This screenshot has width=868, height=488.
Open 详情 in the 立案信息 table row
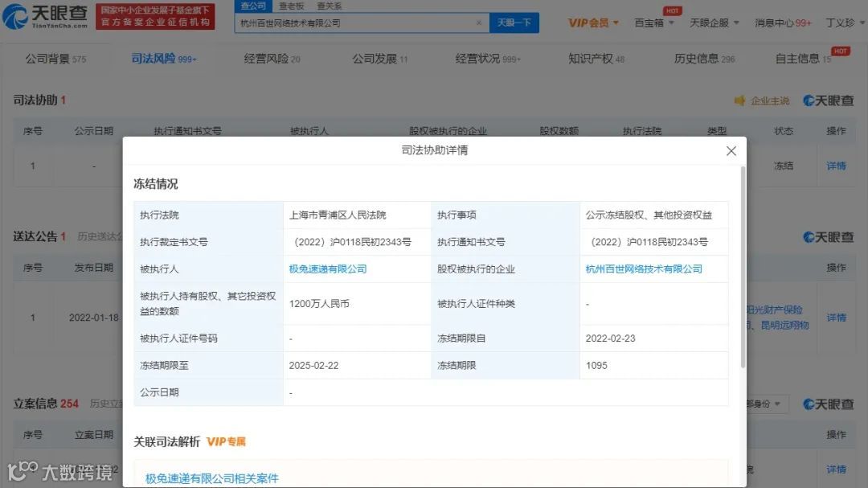(x=836, y=470)
